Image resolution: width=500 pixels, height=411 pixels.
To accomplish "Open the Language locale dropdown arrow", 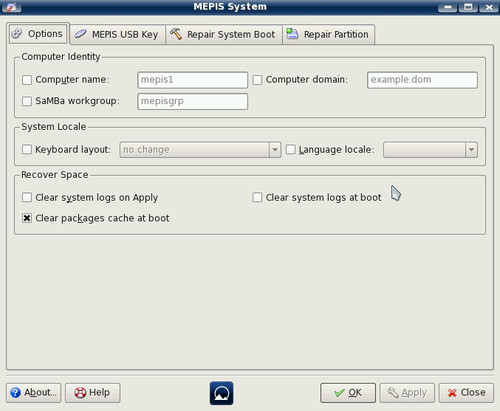I will pos(471,150).
